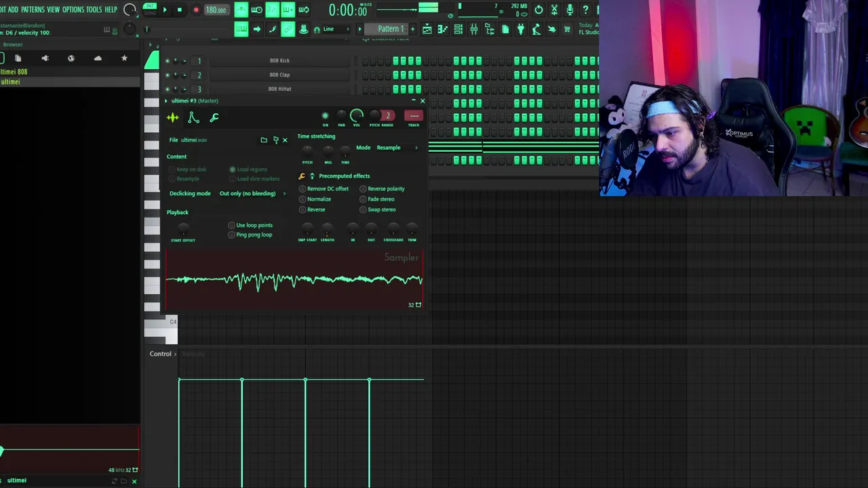Click the undo history circular arrow icon
The image size is (868, 488).
click(538, 10)
